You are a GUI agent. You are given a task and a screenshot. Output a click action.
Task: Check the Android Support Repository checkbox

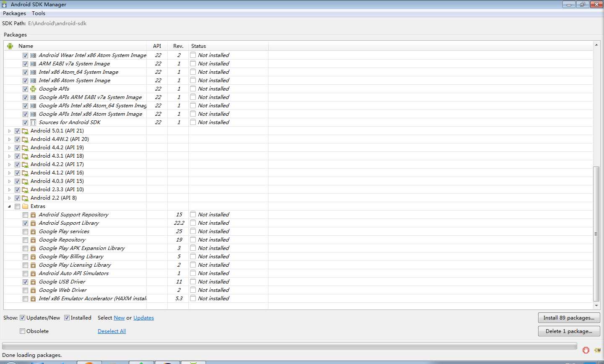click(x=25, y=215)
